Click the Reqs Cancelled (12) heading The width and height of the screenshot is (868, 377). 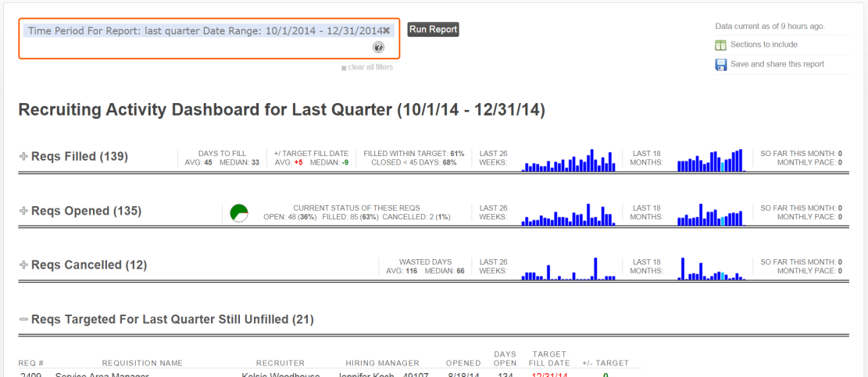click(89, 265)
